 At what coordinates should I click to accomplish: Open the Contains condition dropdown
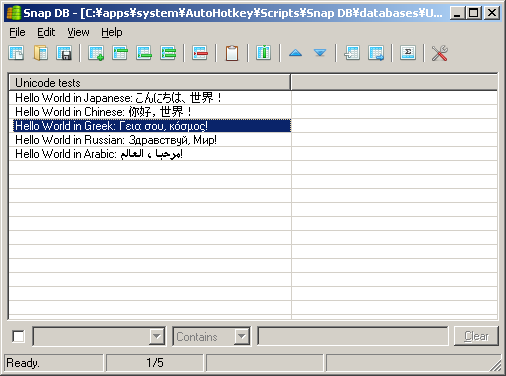242,336
